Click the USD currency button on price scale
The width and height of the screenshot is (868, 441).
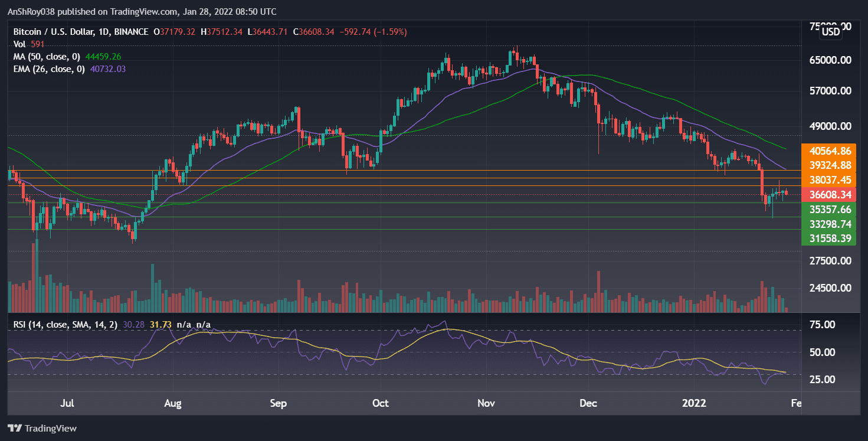[x=830, y=32]
